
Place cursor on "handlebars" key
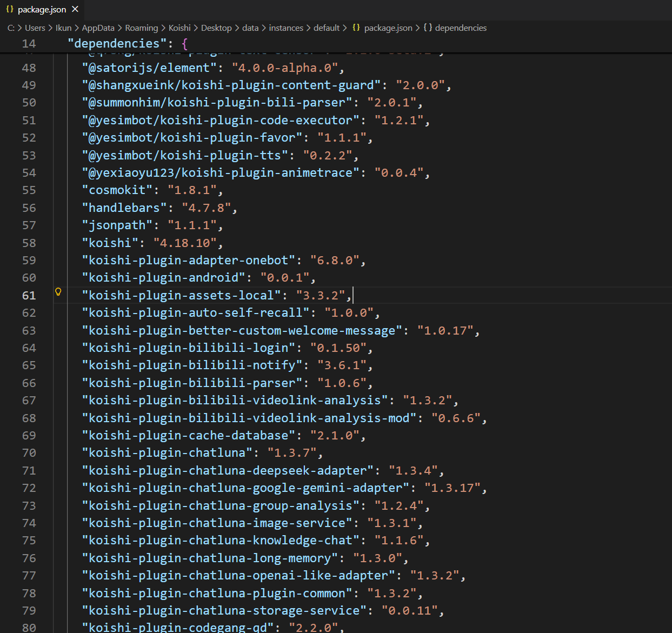(124, 208)
